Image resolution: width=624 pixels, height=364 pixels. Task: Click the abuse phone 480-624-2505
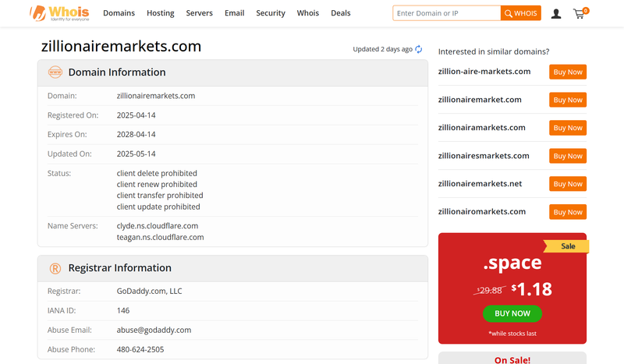click(140, 350)
